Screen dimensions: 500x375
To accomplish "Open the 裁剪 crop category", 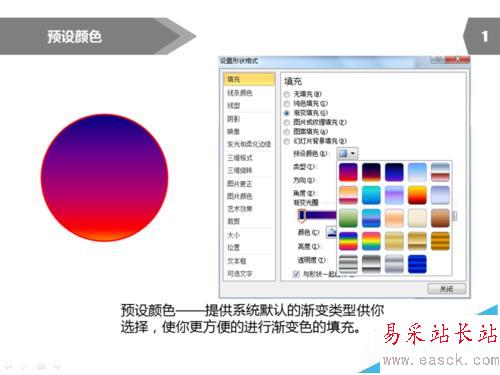I will 249,221.
